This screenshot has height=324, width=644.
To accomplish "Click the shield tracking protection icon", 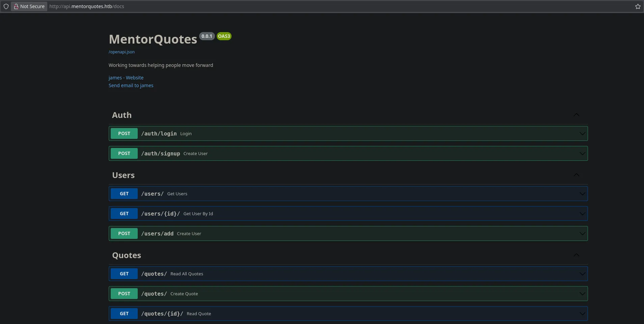I will (6, 6).
